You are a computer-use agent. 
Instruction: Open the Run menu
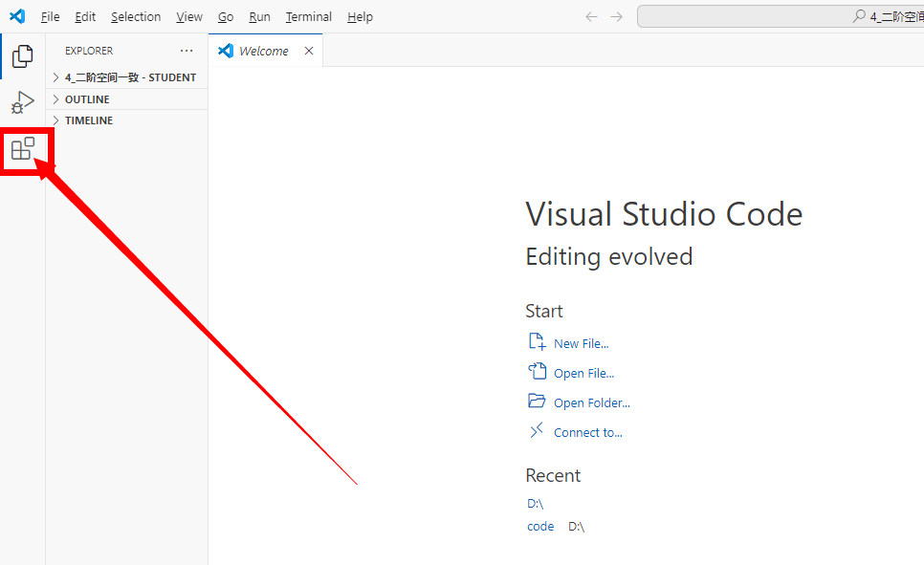pyautogui.click(x=259, y=16)
